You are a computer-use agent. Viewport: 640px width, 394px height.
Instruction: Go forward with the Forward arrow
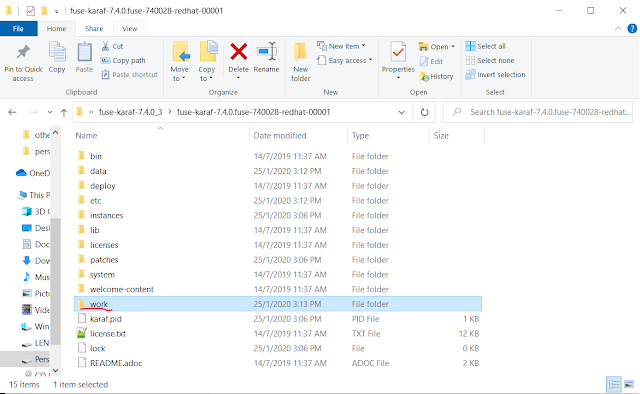[x=33, y=112]
